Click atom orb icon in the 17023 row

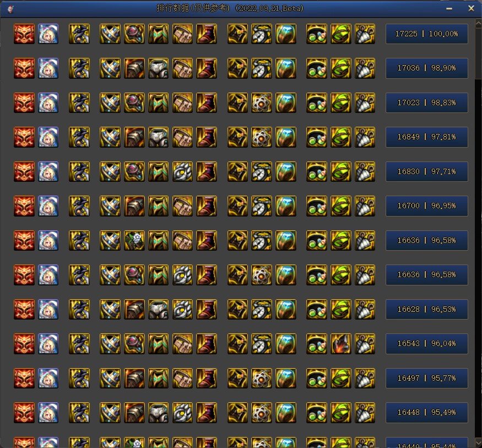[262, 102]
